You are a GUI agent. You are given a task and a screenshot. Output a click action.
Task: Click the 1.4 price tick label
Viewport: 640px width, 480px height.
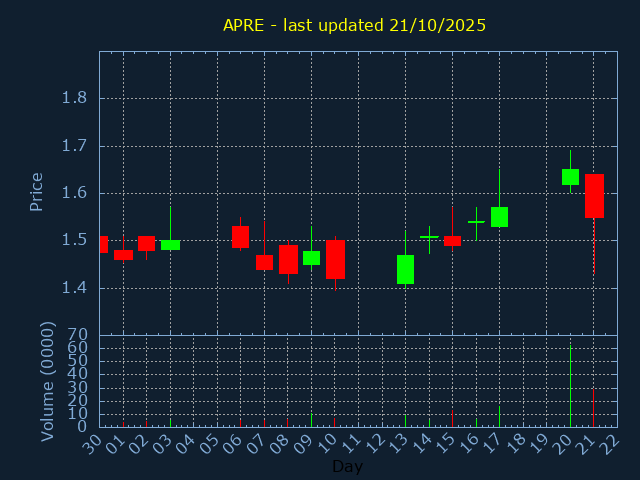74,288
